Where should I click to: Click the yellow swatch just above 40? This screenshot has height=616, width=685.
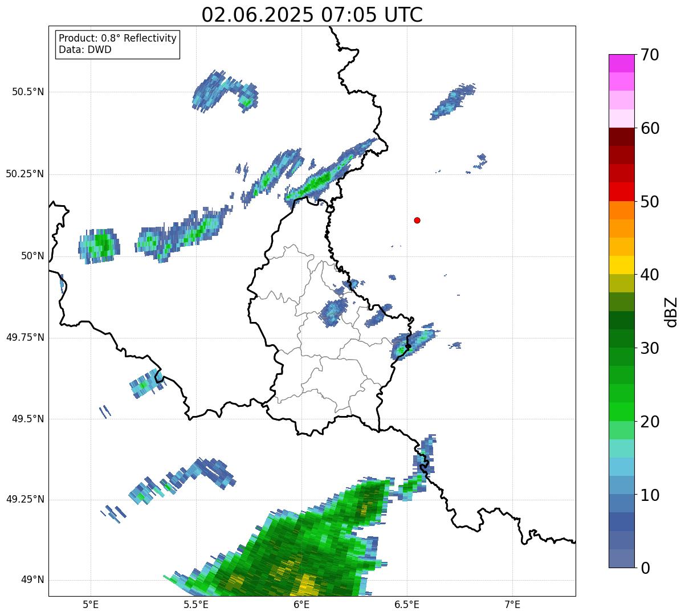coord(621,265)
